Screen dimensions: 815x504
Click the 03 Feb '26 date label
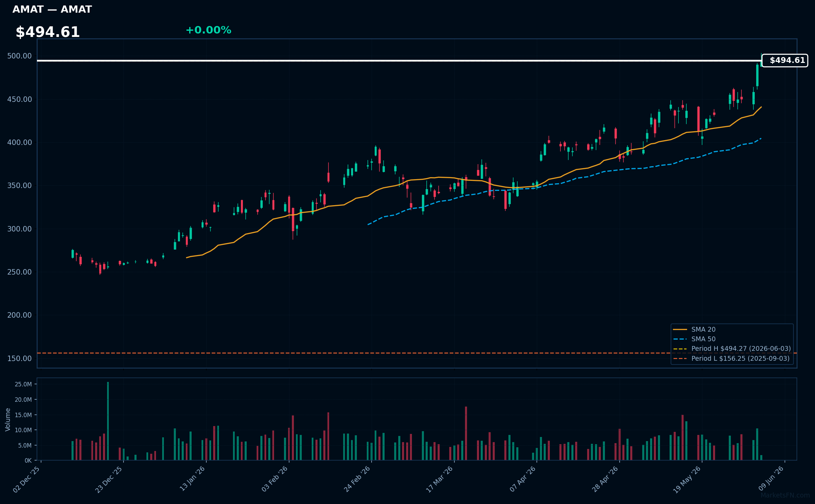275,479
